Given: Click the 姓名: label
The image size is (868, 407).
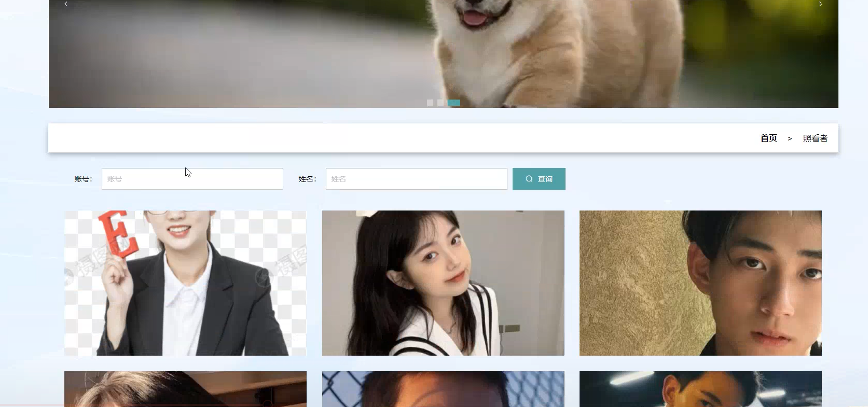Looking at the screenshot, I should 308,179.
